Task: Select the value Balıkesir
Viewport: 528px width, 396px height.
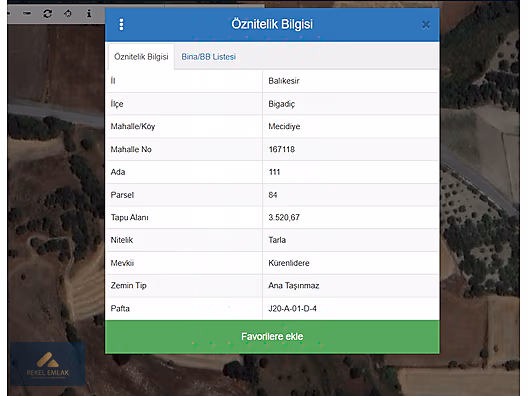Action: point(284,81)
